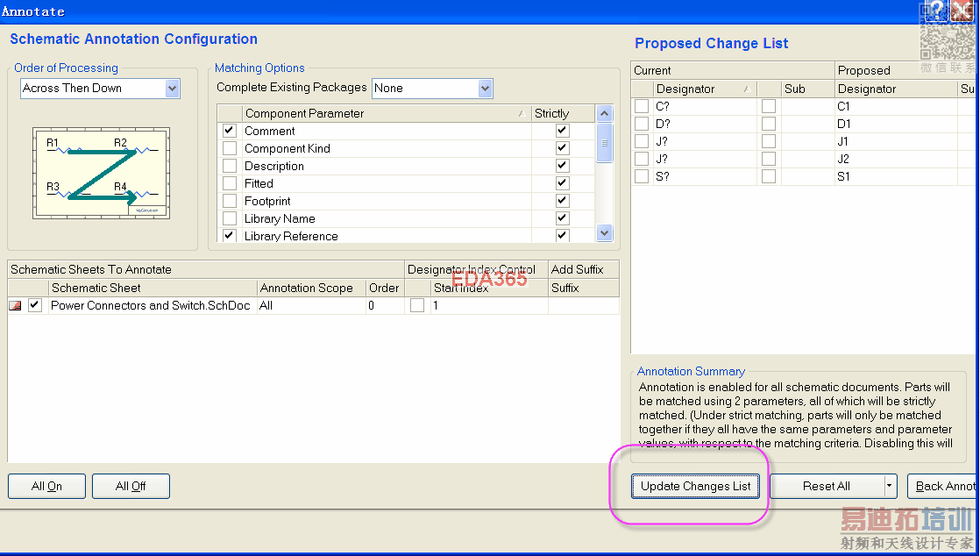
Task: Enable the Footprint parameter checkbox
Action: point(230,201)
